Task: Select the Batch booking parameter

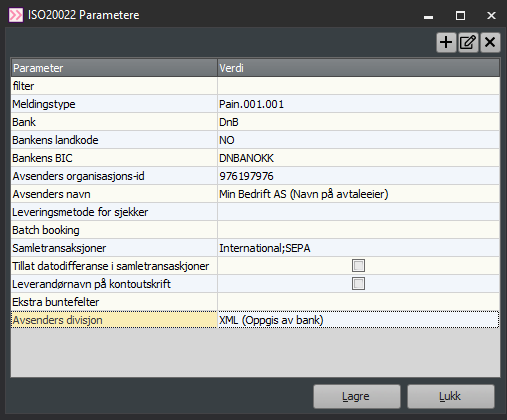Action: 114,230
